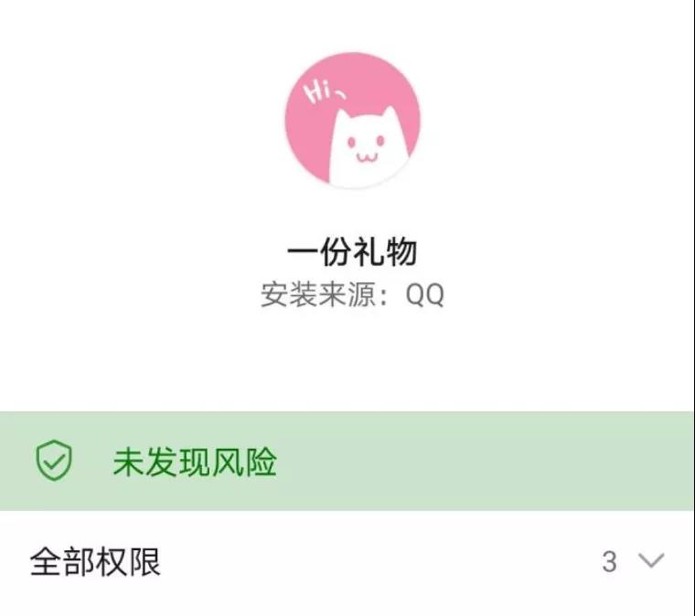Click the cat's right eye in the logo
Viewport: 695px width, 616px height.
pos(380,141)
